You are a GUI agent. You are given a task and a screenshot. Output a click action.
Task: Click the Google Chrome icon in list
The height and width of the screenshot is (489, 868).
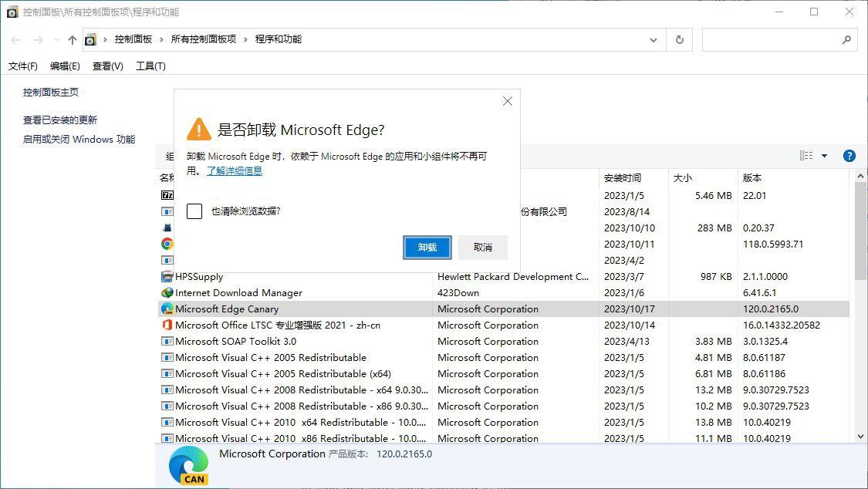(x=167, y=244)
